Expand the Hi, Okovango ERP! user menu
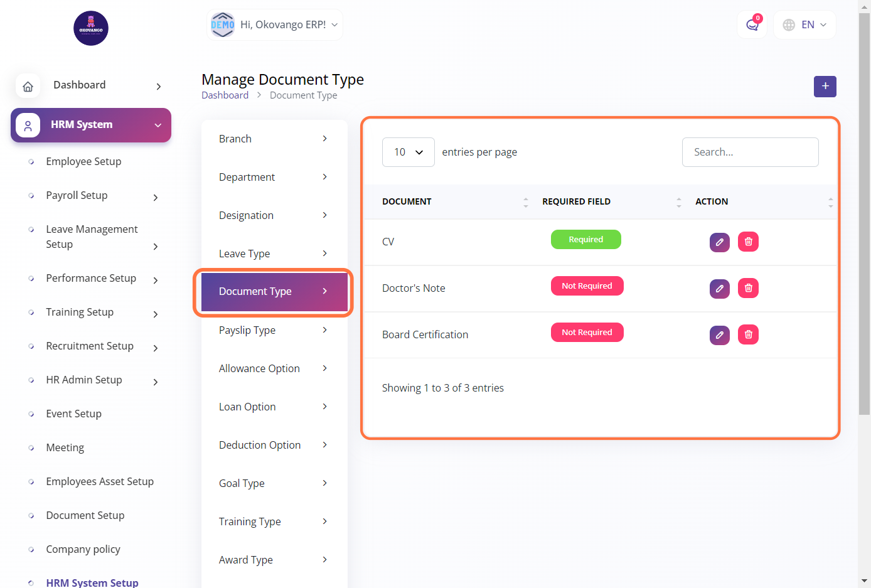Viewport: 871px width, 588px height. (x=275, y=25)
